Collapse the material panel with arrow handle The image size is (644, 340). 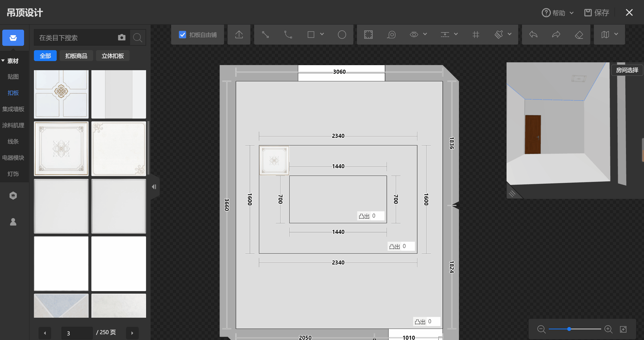tap(154, 187)
